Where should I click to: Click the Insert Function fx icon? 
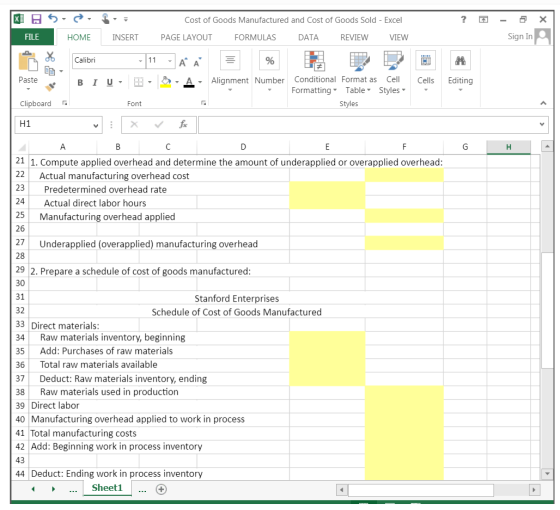[183, 124]
